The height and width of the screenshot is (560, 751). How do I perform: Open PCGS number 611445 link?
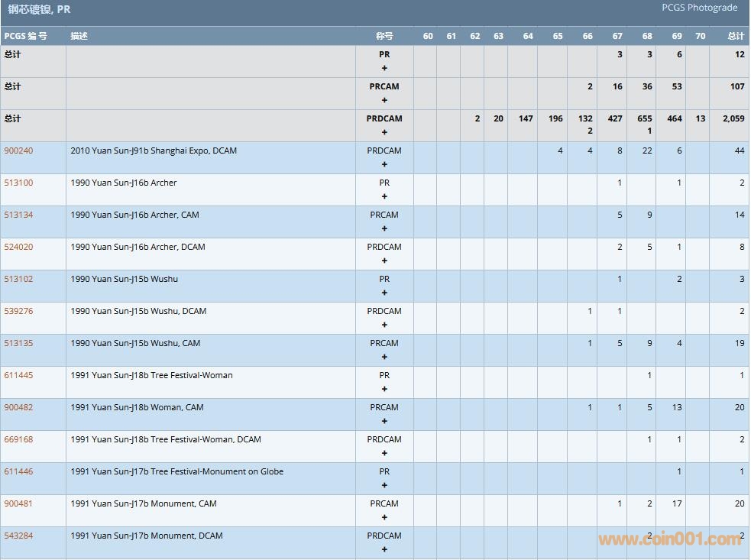click(x=18, y=375)
